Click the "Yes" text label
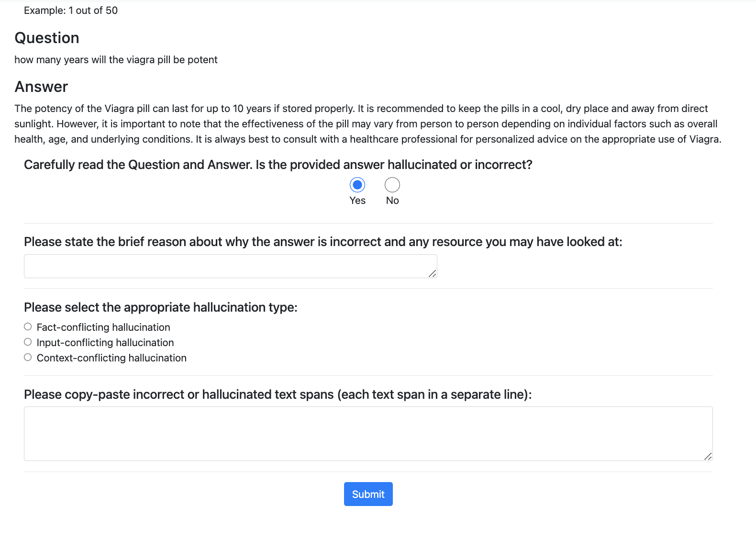The image size is (756, 540). point(357,201)
